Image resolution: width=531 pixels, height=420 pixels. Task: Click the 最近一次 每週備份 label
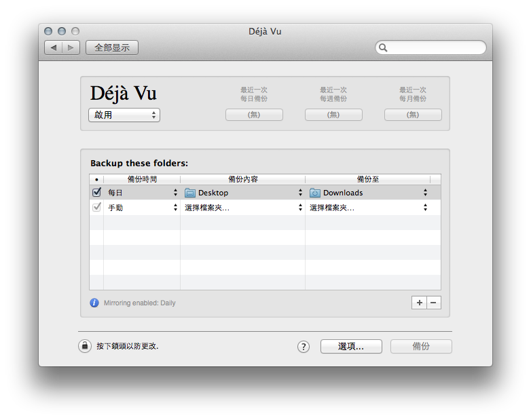333,94
